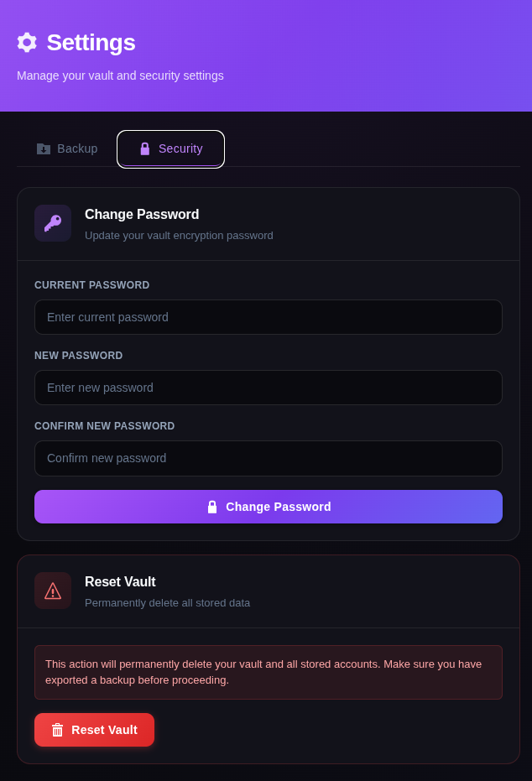
Task: Click the Confirm New Password input field
Action: [268, 458]
